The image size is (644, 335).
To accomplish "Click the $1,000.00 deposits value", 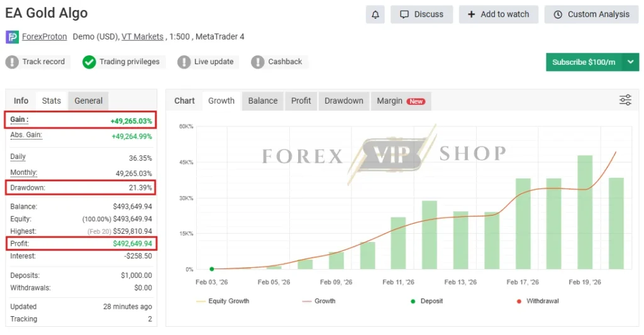I will [x=136, y=275].
